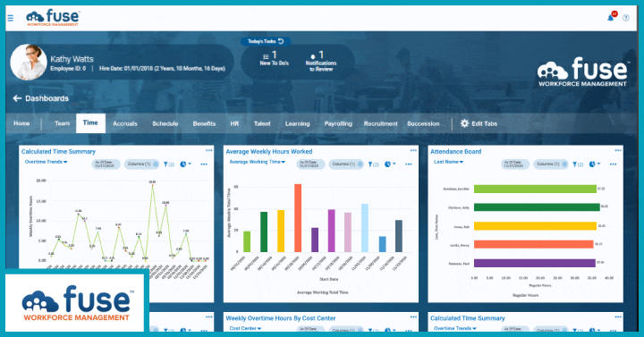Open chart type dropdown in Calculated Time Summary
This screenshot has height=337, width=644.
[186, 164]
